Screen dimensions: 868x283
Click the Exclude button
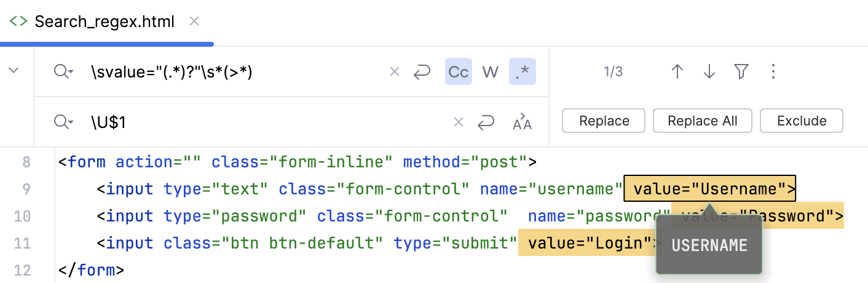point(802,121)
